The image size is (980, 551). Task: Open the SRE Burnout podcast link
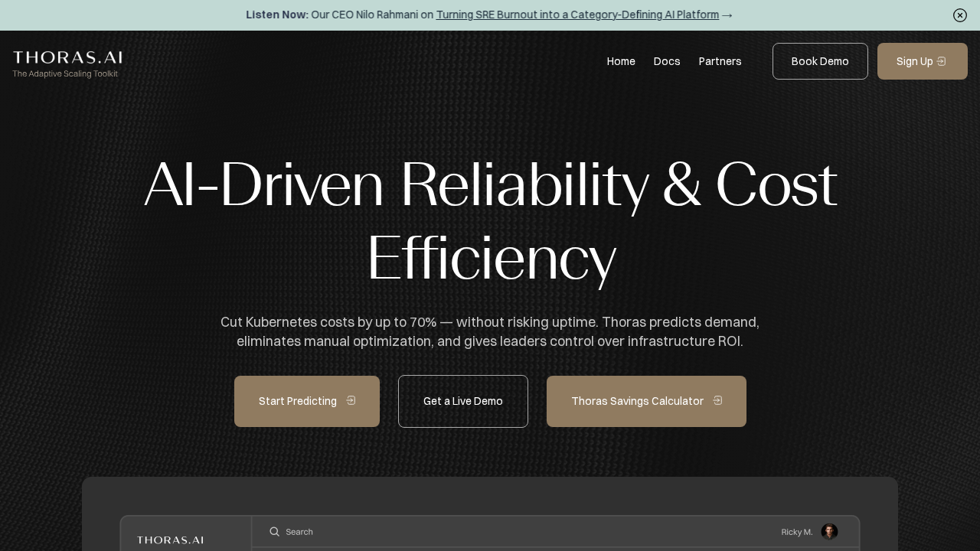click(x=577, y=15)
